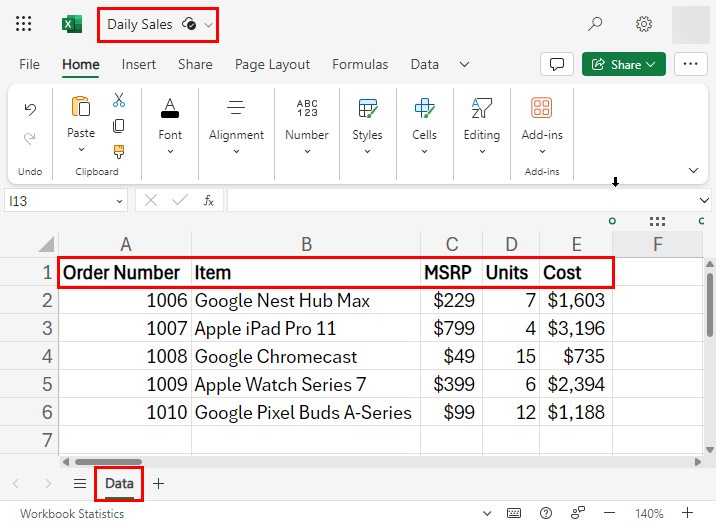Select row 4 header
716x522 pixels.
click(29, 356)
